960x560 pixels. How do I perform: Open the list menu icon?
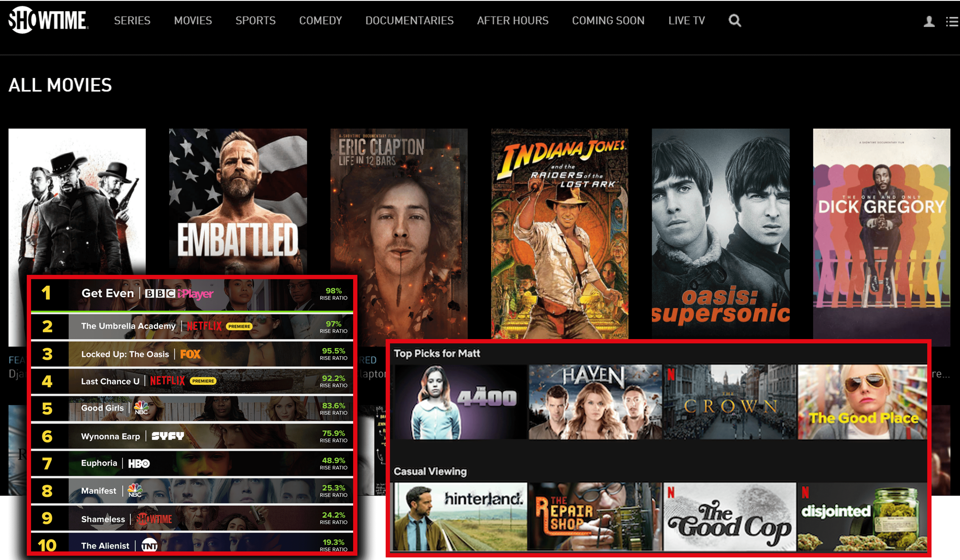click(952, 21)
